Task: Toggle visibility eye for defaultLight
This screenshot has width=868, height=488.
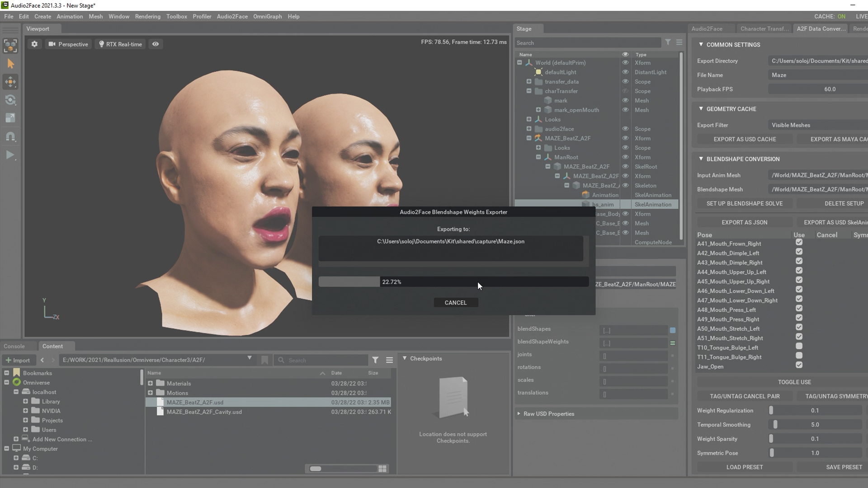Action: [625, 72]
